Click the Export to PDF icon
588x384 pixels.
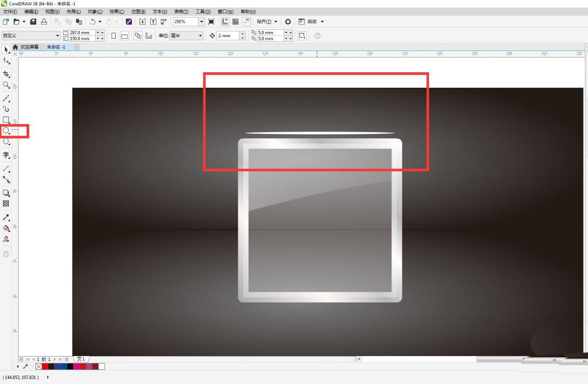[164, 22]
